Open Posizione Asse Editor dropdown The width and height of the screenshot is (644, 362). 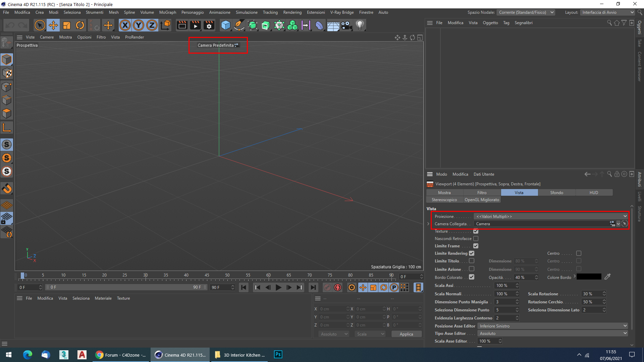pos(552,326)
